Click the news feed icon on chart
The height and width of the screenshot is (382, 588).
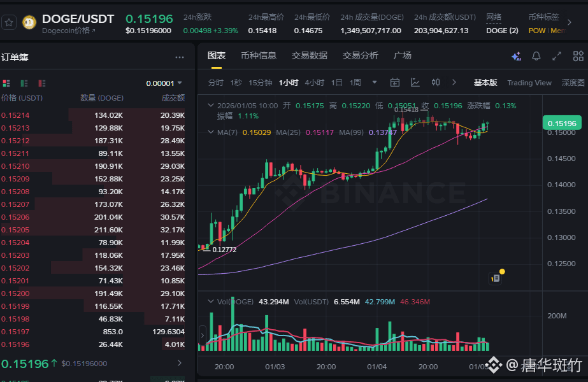click(496, 278)
